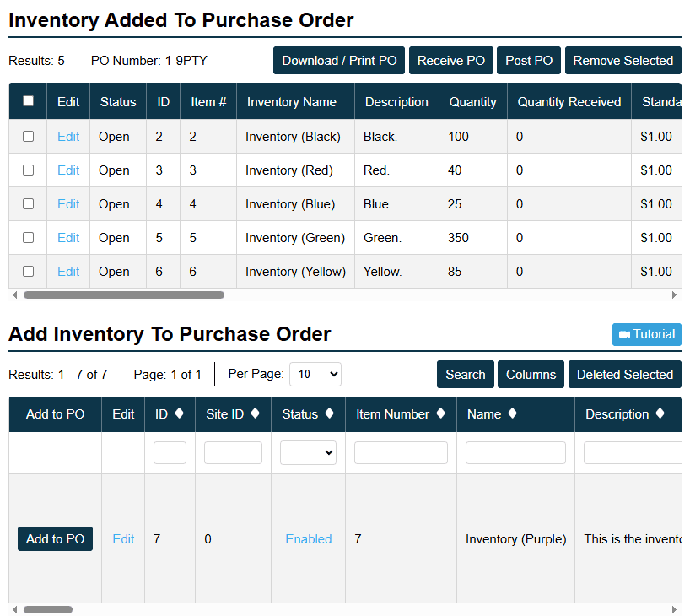Click the Quantity column header

pyautogui.click(x=472, y=102)
